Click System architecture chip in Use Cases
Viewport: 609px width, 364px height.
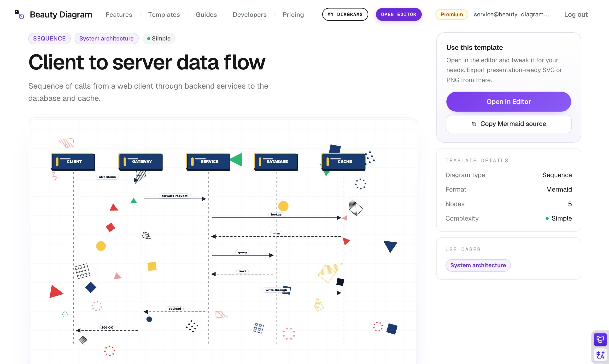478,265
